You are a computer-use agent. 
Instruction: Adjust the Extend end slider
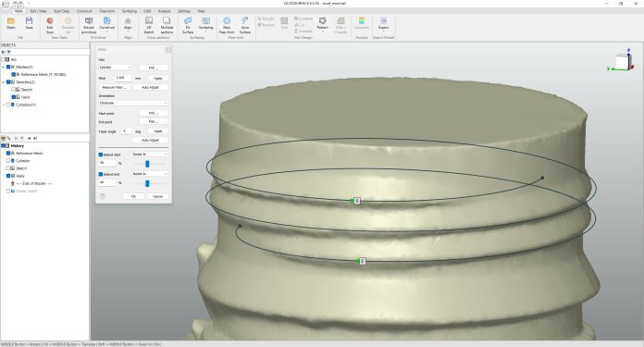click(147, 183)
